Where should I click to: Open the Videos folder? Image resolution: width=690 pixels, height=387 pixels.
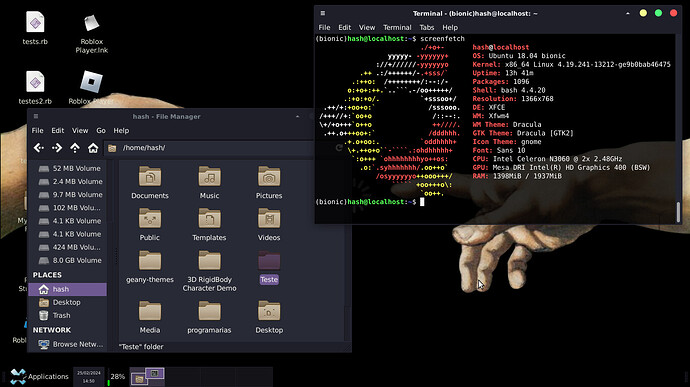tap(269, 225)
